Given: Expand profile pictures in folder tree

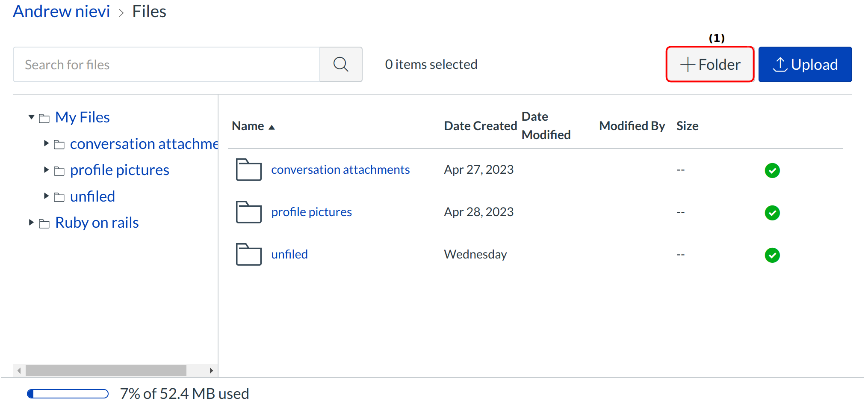Looking at the screenshot, I should 46,170.
